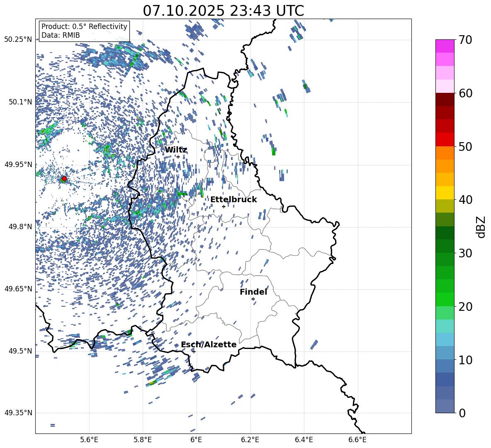Image resolution: width=491 pixels, height=448 pixels.
Task: Click the Ettelbruck city label
Action: (x=233, y=200)
